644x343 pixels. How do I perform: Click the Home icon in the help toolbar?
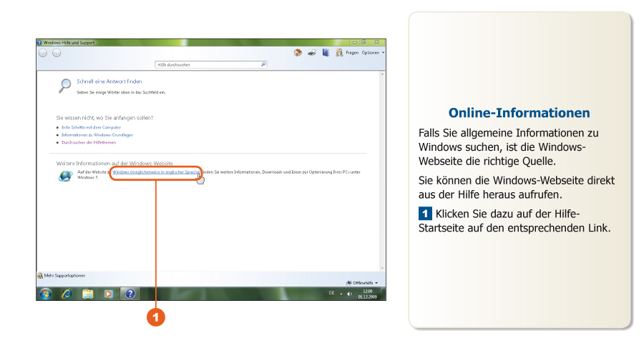coord(298,53)
